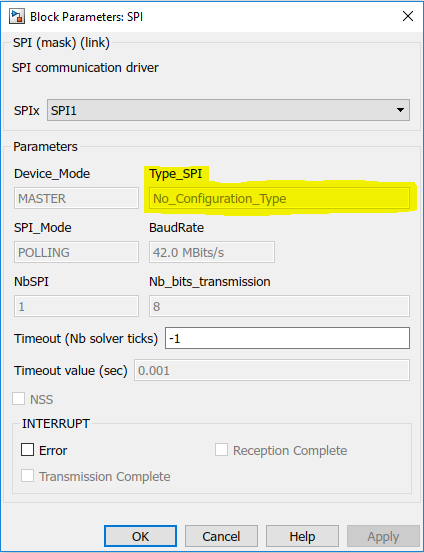Click the Apply button
424x553 pixels.
pos(383,536)
